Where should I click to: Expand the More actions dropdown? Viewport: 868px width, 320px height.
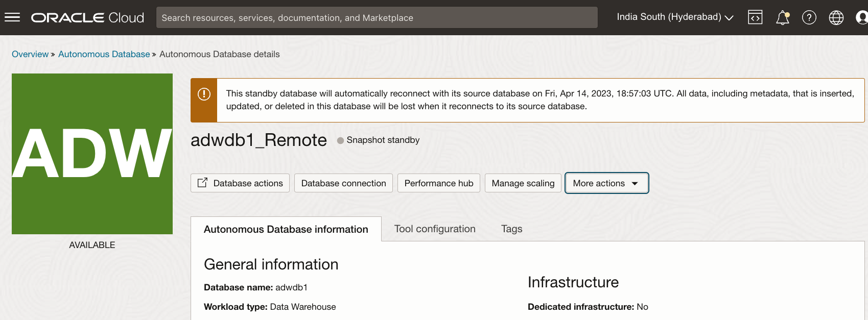tap(606, 183)
